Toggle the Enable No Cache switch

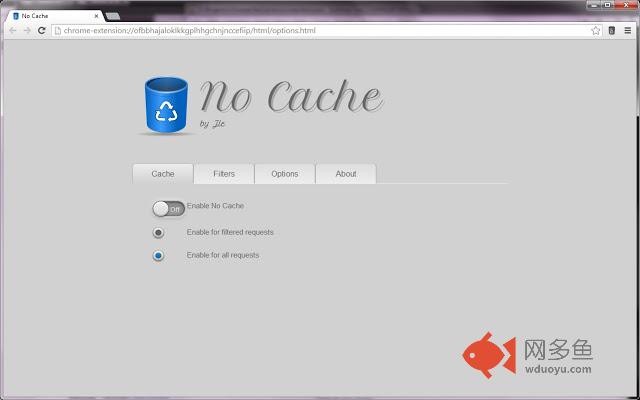point(169,209)
